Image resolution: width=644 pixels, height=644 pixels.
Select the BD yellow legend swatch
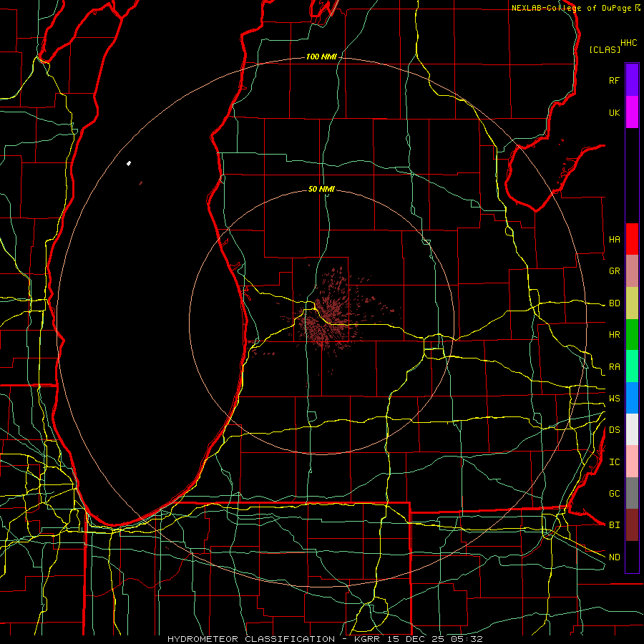[632, 303]
